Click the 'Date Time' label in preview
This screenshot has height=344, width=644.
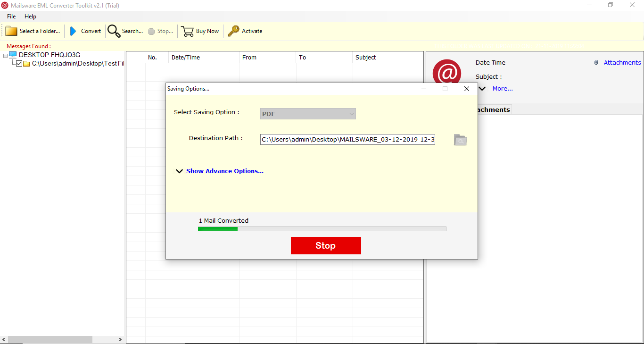pyautogui.click(x=490, y=62)
